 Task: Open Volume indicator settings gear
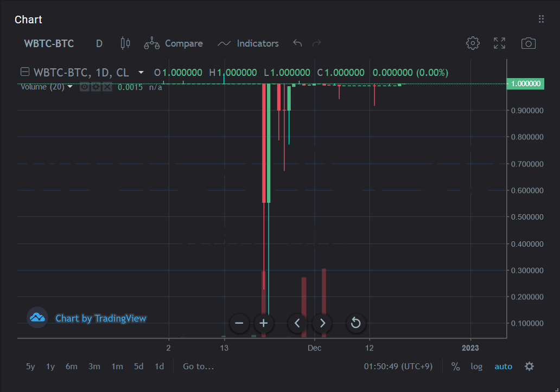pos(96,87)
